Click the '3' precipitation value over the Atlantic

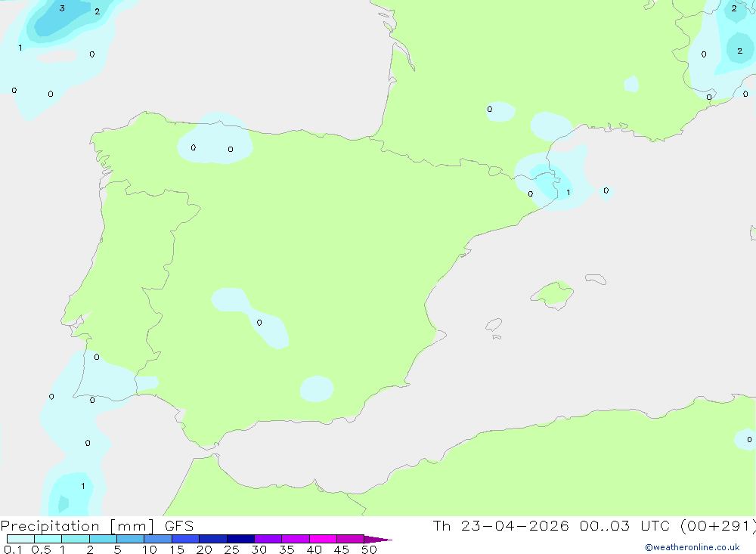coord(62,8)
